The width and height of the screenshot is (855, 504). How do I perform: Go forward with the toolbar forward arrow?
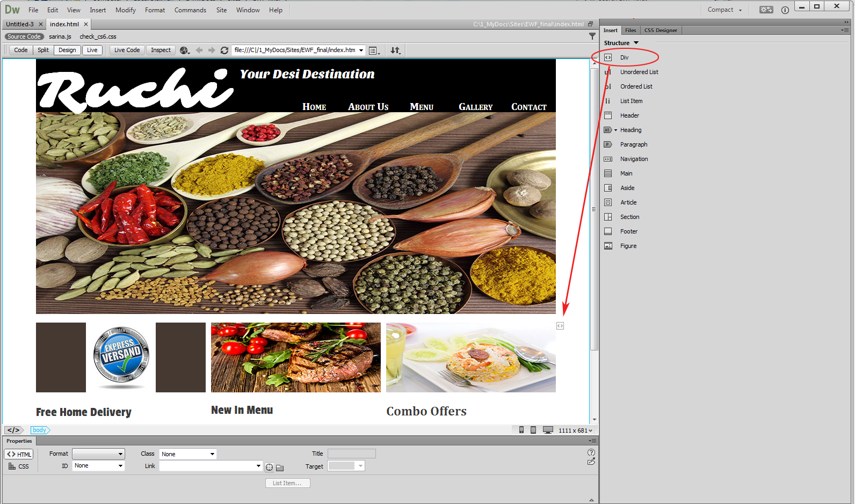click(x=212, y=50)
